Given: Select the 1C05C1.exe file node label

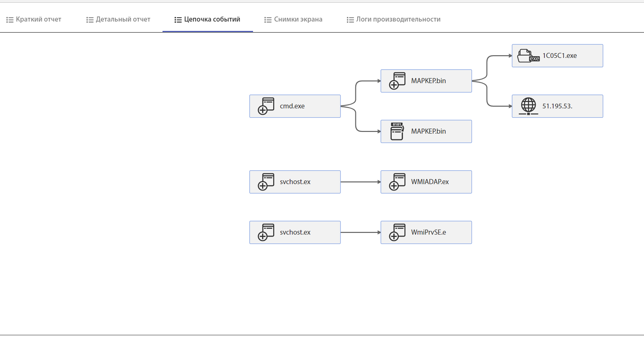Looking at the screenshot, I should [x=560, y=56].
